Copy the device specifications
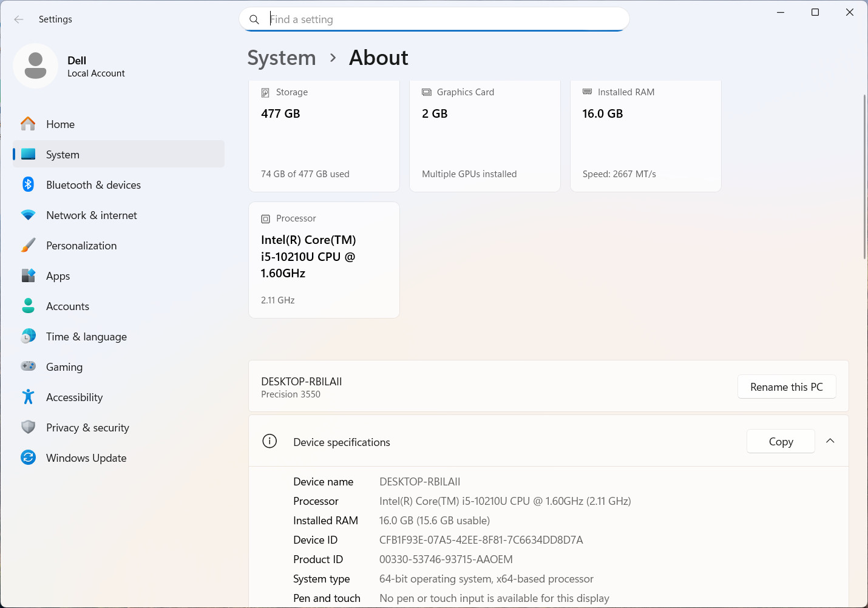Viewport: 868px width, 608px height. pyautogui.click(x=781, y=442)
